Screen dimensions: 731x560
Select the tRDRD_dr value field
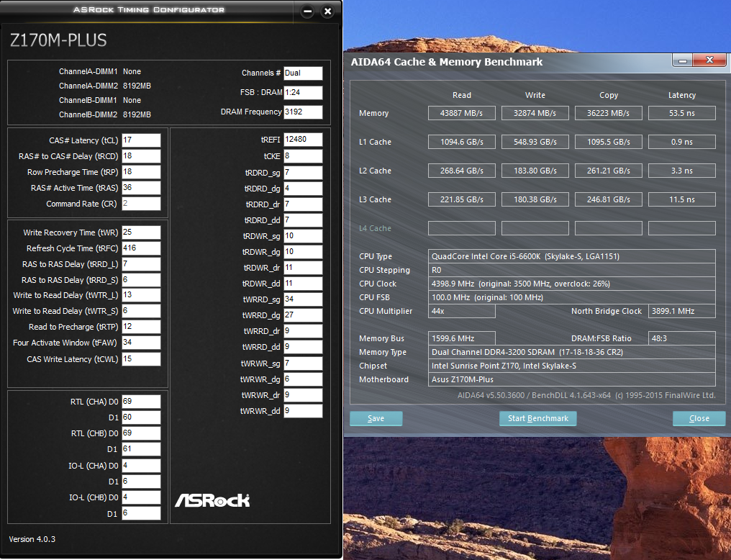tap(303, 204)
